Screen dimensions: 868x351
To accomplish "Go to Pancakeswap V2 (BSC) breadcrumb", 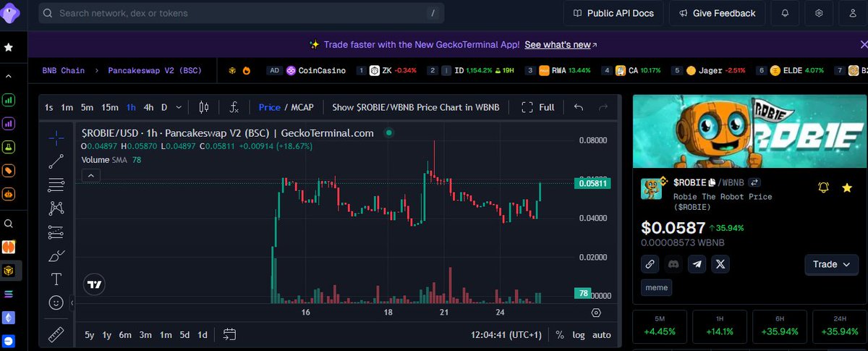I will [x=154, y=70].
